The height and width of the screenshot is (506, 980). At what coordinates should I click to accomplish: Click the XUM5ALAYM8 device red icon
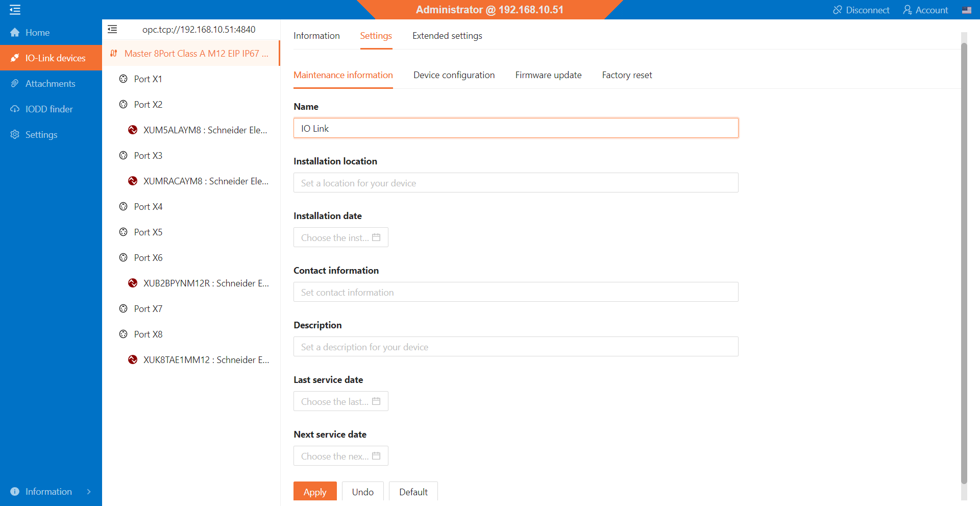133,130
